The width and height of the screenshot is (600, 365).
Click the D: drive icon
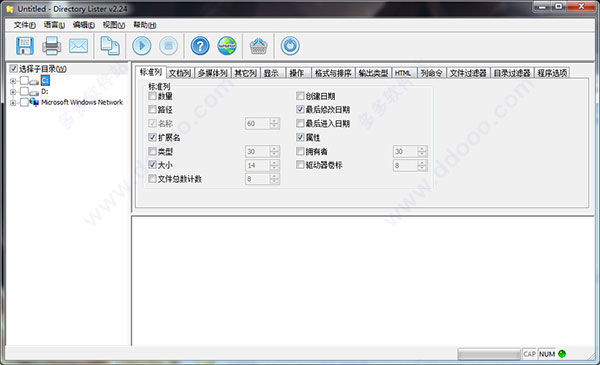34,93
